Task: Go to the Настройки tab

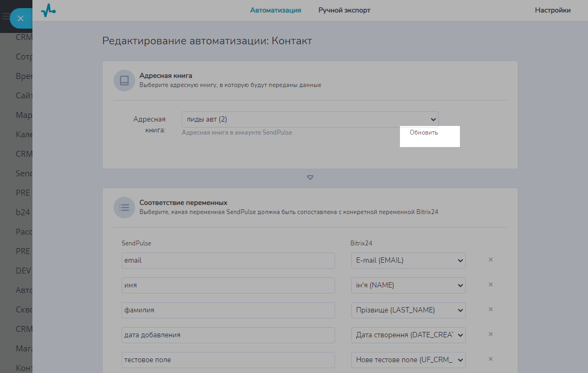Action: (553, 10)
